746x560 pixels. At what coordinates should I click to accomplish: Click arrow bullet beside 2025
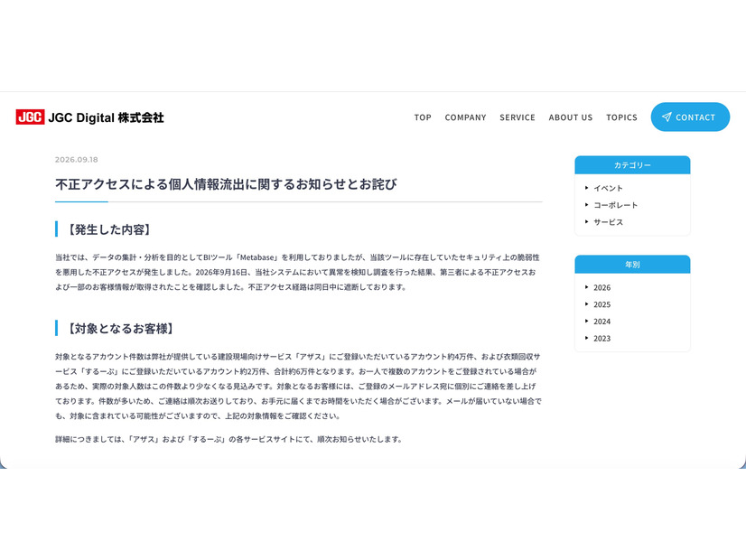coord(587,304)
